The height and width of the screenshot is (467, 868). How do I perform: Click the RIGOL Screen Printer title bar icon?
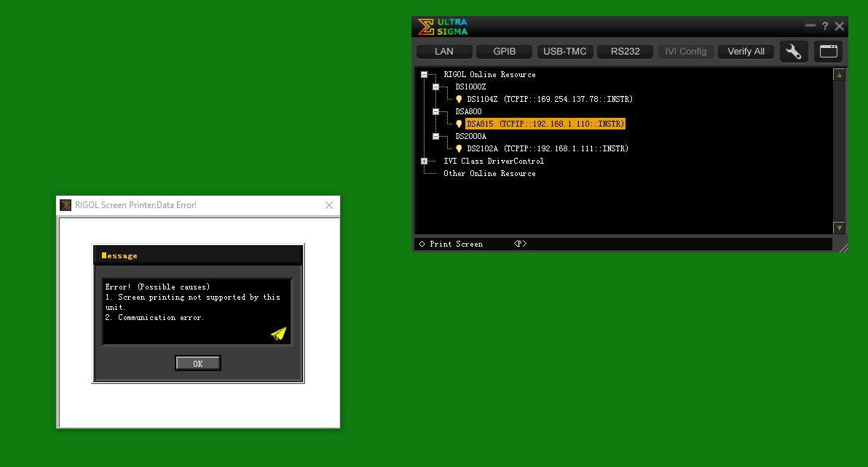(x=66, y=205)
